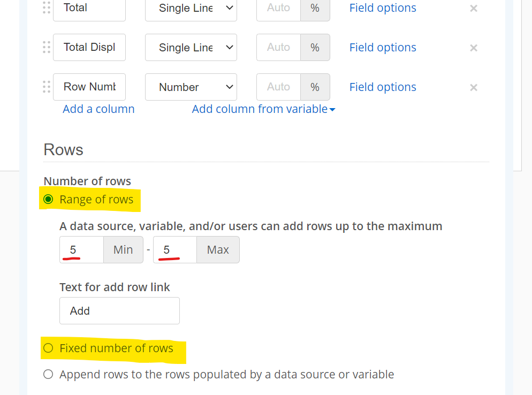Click drag handle of Row Numb row

pos(47,87)
